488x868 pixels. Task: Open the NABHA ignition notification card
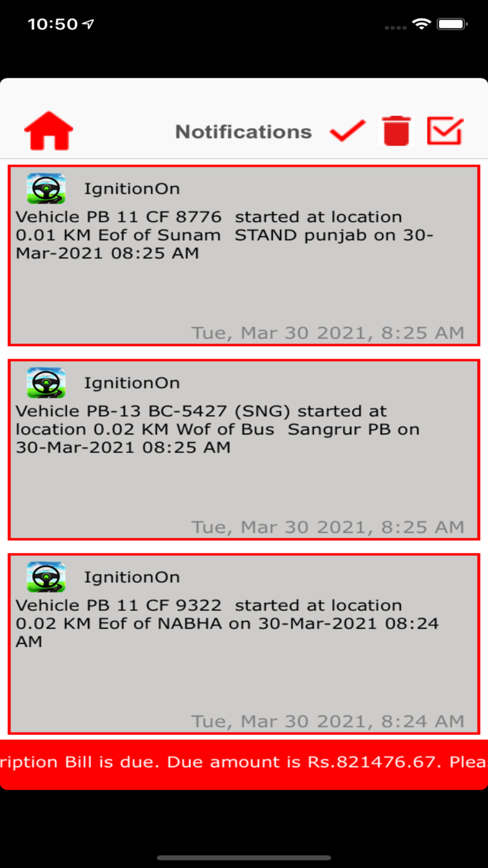[244, 644]
